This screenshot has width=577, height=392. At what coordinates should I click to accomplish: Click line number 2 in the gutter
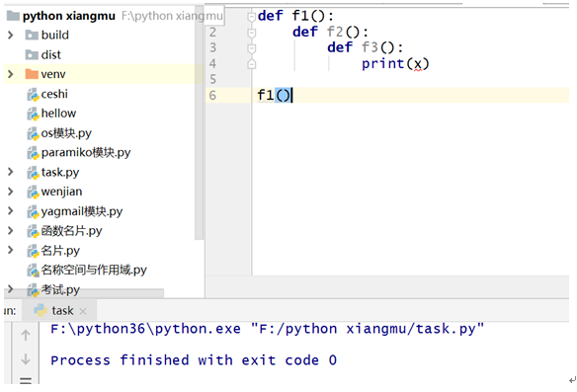click(212, 33)
